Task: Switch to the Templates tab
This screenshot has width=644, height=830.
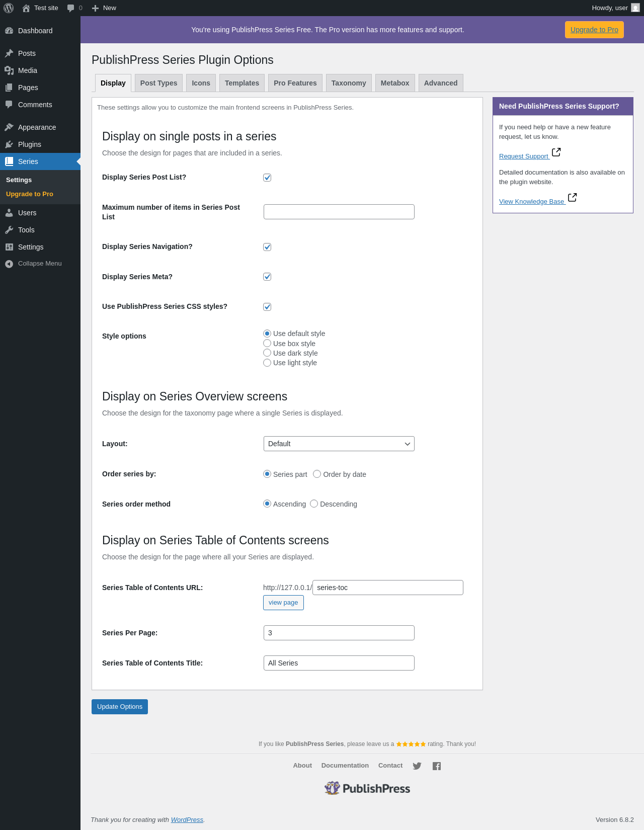Action: (x=242, y=83)
